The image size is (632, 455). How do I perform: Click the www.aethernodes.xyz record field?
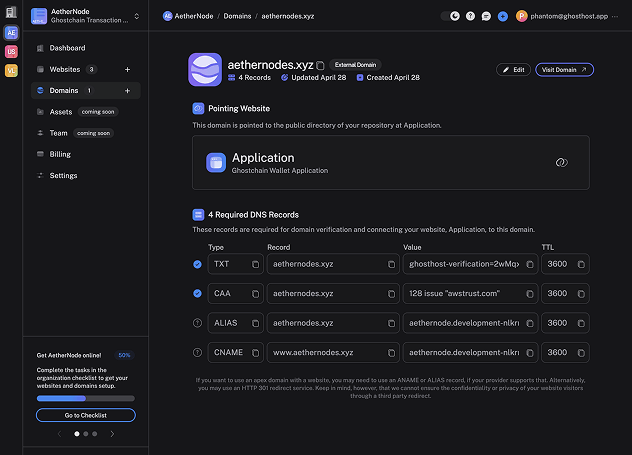coord(333,353)
